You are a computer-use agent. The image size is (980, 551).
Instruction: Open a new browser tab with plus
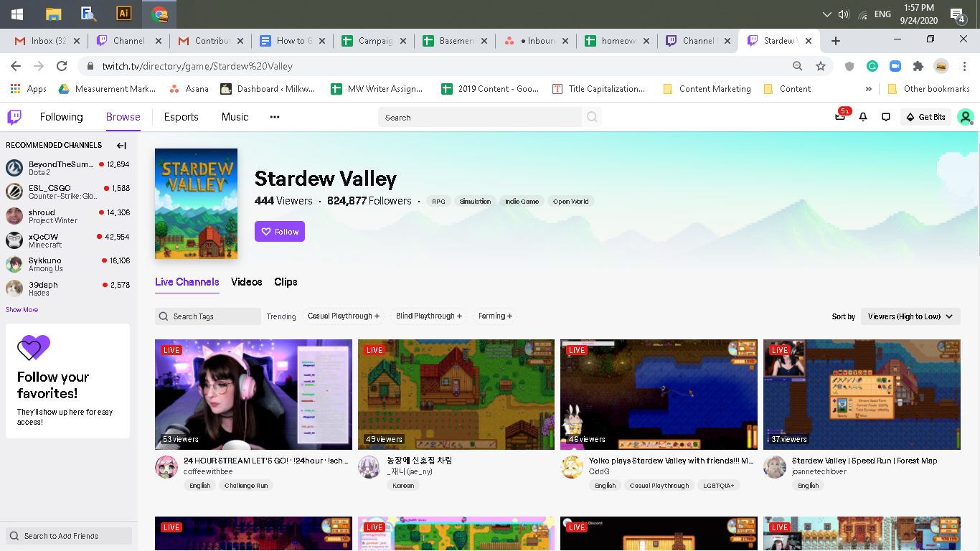click(x=836, y=41)
